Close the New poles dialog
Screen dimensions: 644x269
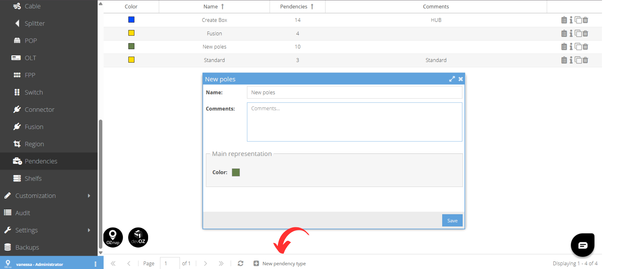tap(461, 79)
